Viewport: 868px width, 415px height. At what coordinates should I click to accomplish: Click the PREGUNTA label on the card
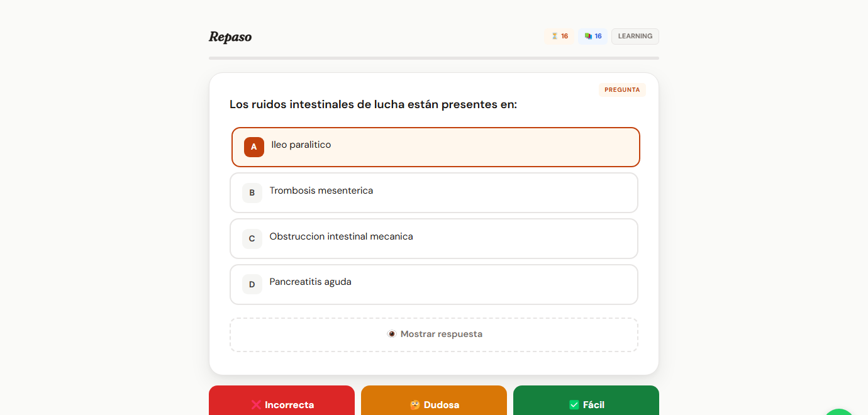[x=622, y=89]
